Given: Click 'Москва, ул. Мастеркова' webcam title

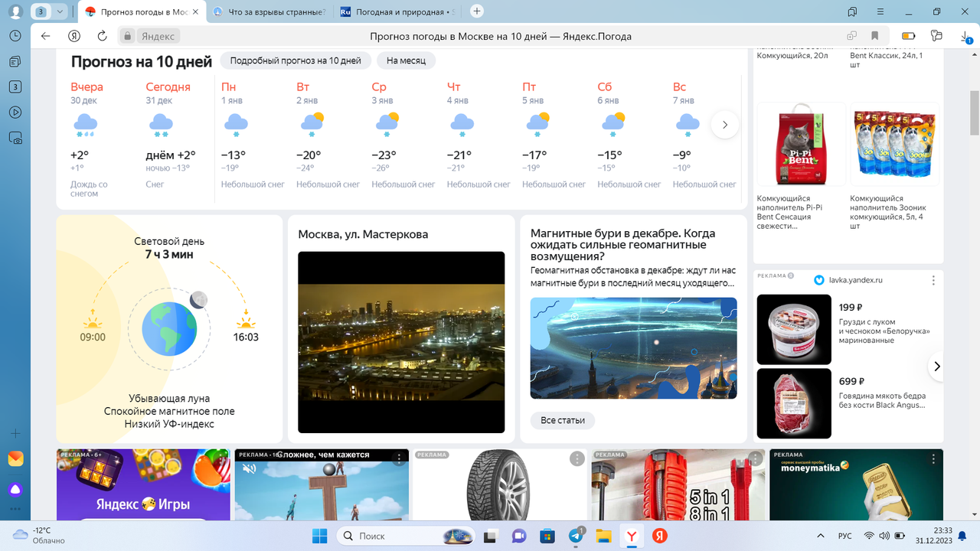Looking at the screenshot, I should coord(363,234).
